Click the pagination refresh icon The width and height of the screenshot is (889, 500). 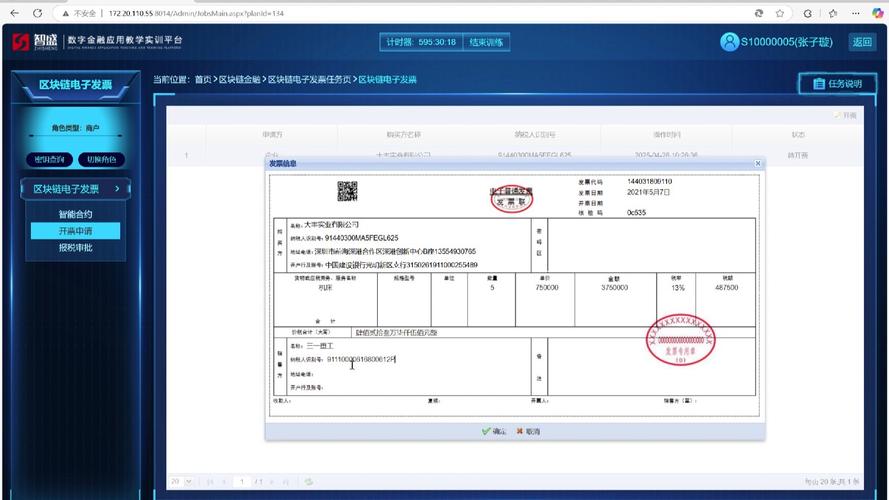pos(309,482)
